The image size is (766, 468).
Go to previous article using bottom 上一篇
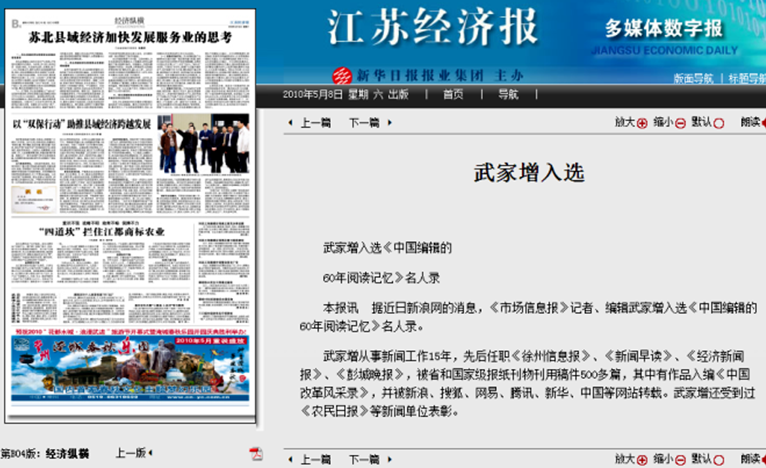(316, 459)
